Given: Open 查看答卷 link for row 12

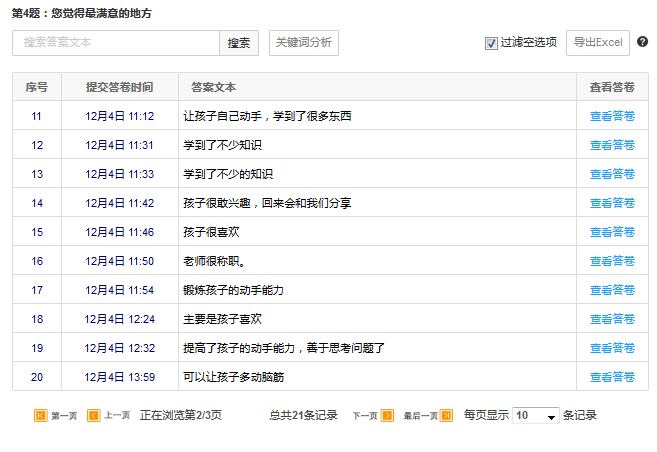Looking at the screenshot, I should [612, 145].
